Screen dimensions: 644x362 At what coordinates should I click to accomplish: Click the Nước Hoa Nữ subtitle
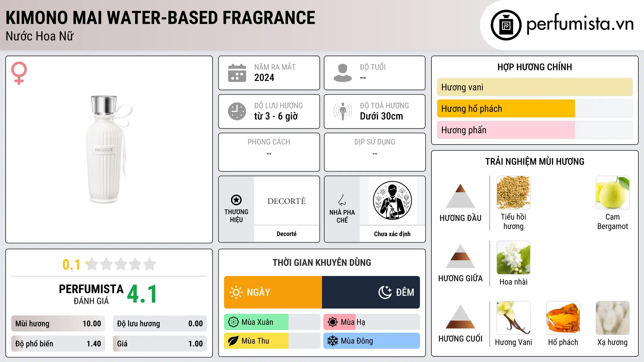click(40, 36)
